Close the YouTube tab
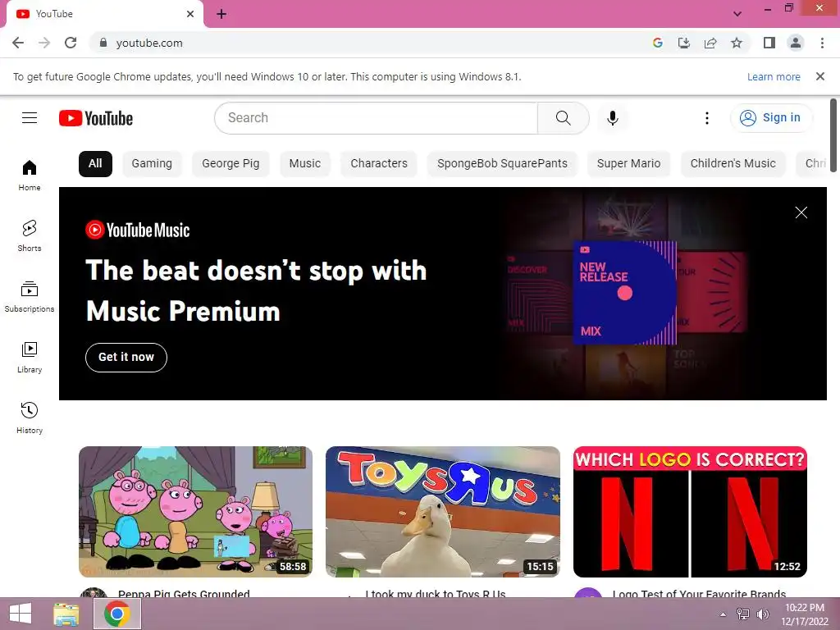The height and width of the screenshot is (630, 840). (x=190, y=14)
